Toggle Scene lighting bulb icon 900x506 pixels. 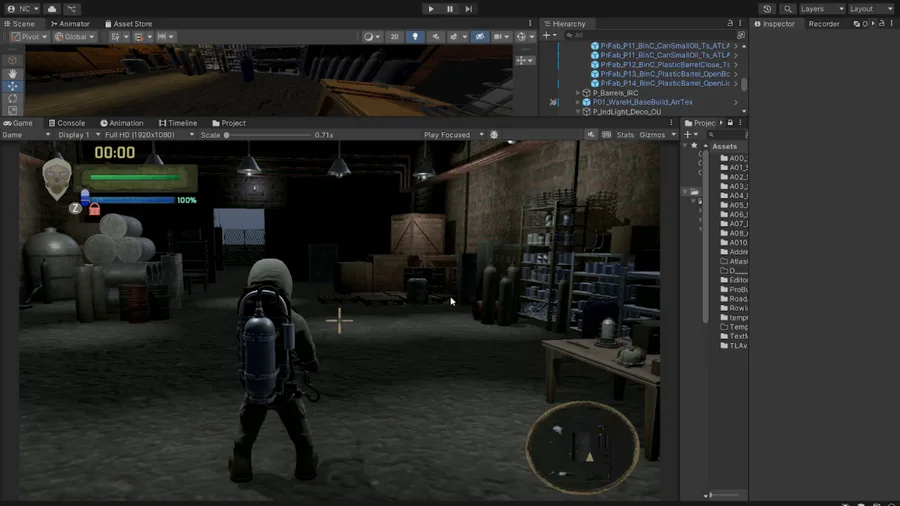point(415,37)
